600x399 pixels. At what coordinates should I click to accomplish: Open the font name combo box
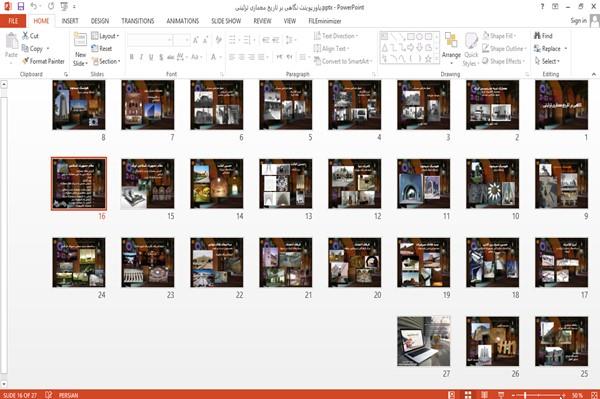click(150, 40)
